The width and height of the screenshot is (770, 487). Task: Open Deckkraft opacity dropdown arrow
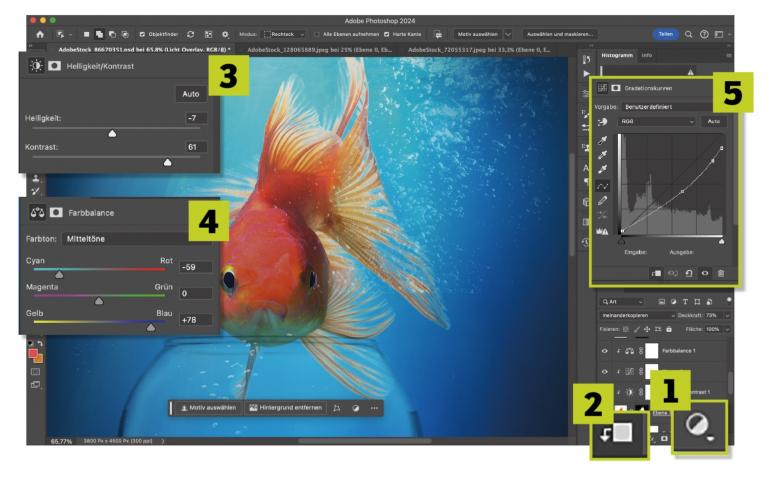(727, 315)
